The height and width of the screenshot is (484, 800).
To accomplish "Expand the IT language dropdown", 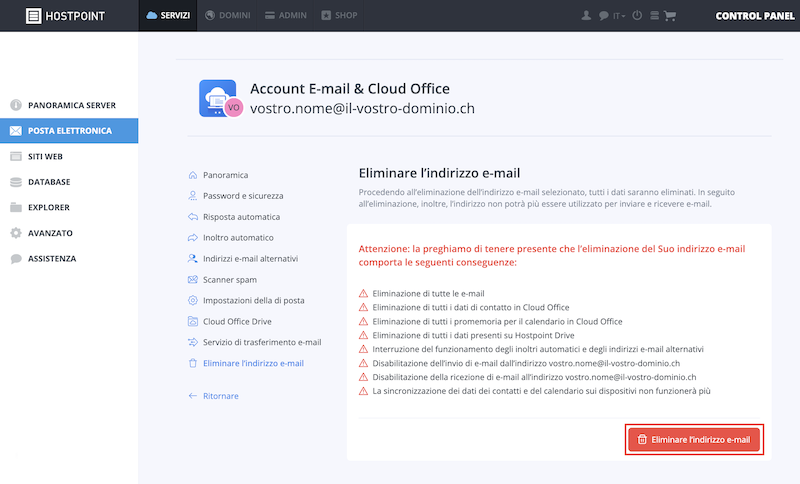I will pyautogui.click(x=619, y=16).
